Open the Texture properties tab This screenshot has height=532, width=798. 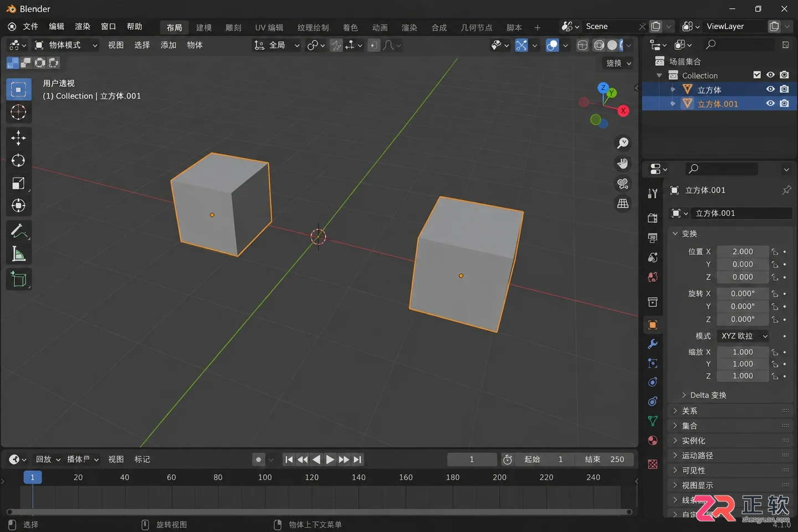653,464
